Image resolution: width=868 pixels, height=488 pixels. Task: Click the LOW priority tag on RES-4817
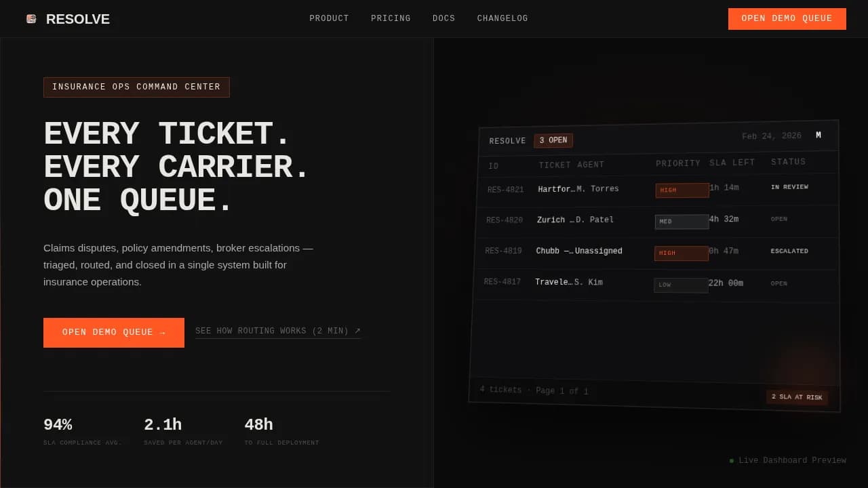(681, 285)
